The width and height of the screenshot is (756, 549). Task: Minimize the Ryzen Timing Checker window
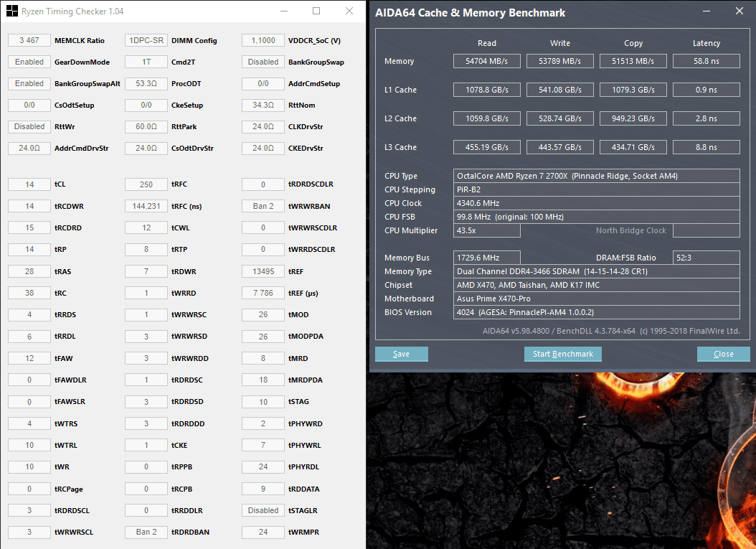tap(284, 11)
